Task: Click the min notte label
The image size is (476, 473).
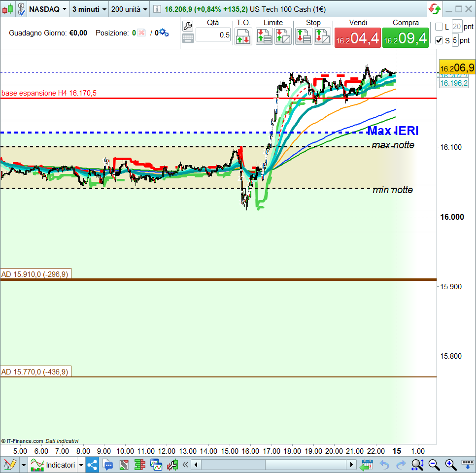Action: (x=393, y=190)
